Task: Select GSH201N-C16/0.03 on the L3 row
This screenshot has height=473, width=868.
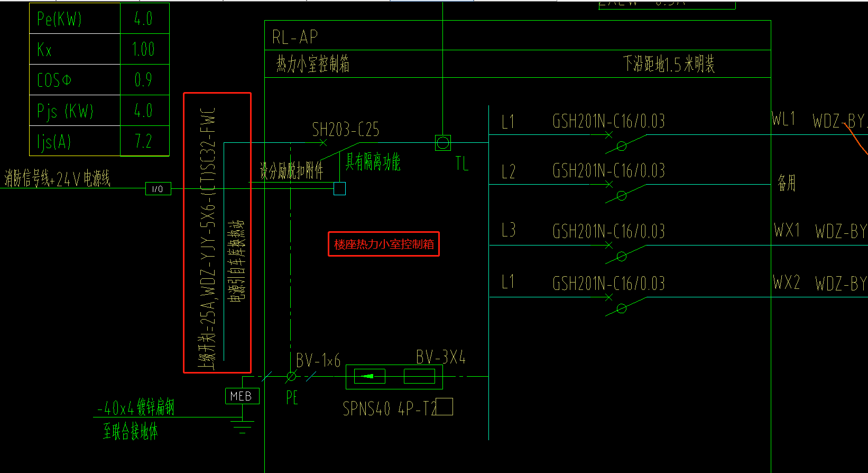Action: [609, 231]
